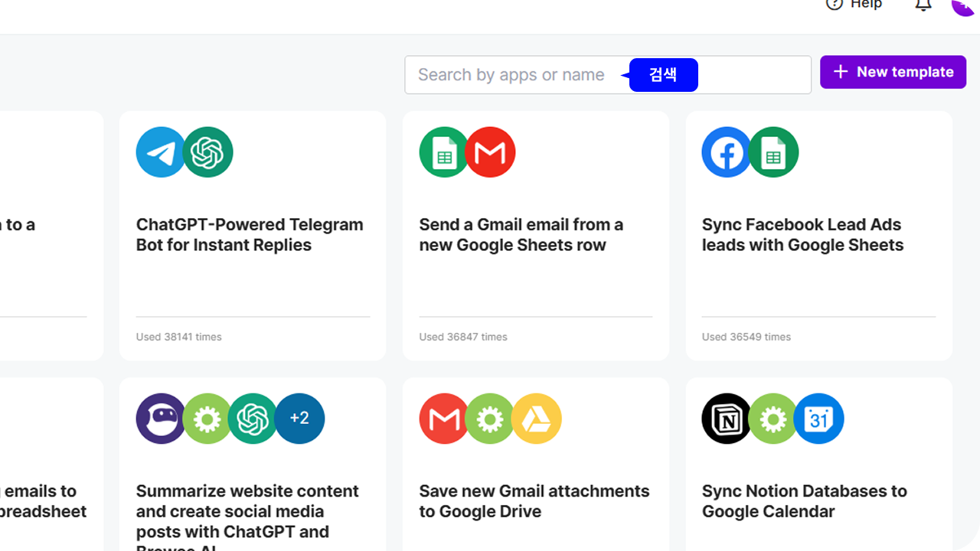Click the +2 more apps badge

299,419
